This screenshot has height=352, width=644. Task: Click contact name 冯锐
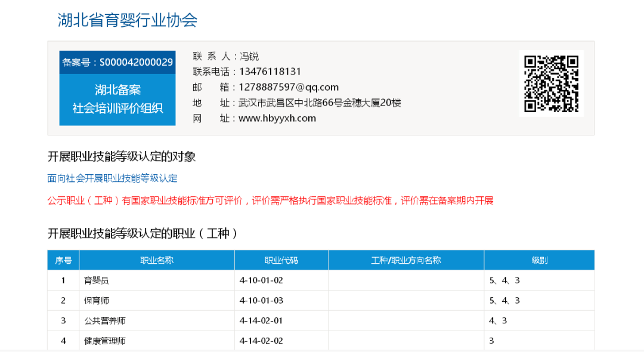(x=249, y=56)
